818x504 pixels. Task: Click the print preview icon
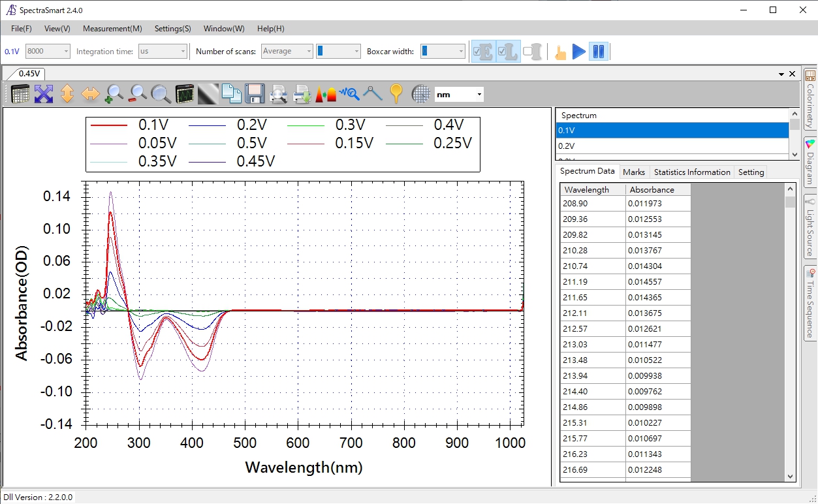coord(278,94)
